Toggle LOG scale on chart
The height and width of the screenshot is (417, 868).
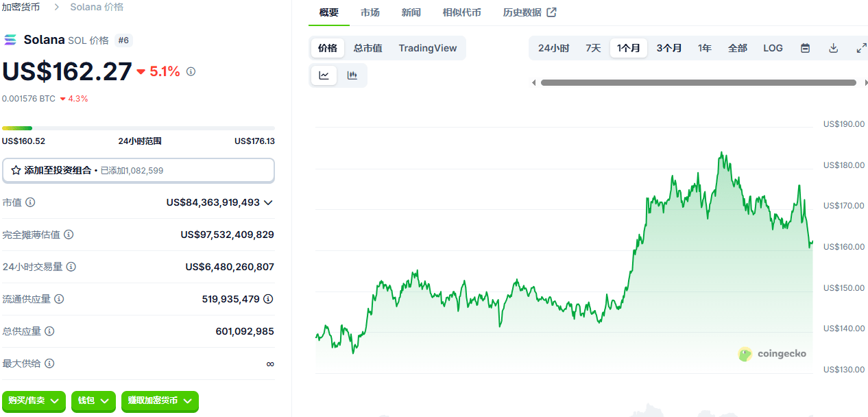click(x=773, y=48)
